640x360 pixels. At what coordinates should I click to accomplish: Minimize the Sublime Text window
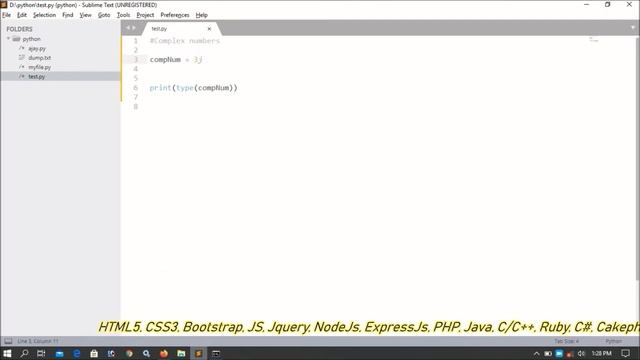[587, 4]
